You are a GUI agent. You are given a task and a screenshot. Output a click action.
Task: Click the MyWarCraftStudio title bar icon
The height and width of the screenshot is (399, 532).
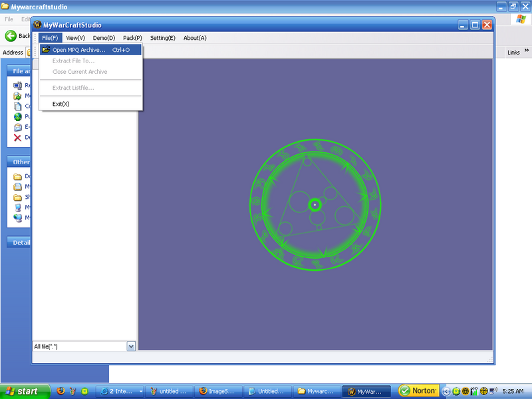[38, 25]
